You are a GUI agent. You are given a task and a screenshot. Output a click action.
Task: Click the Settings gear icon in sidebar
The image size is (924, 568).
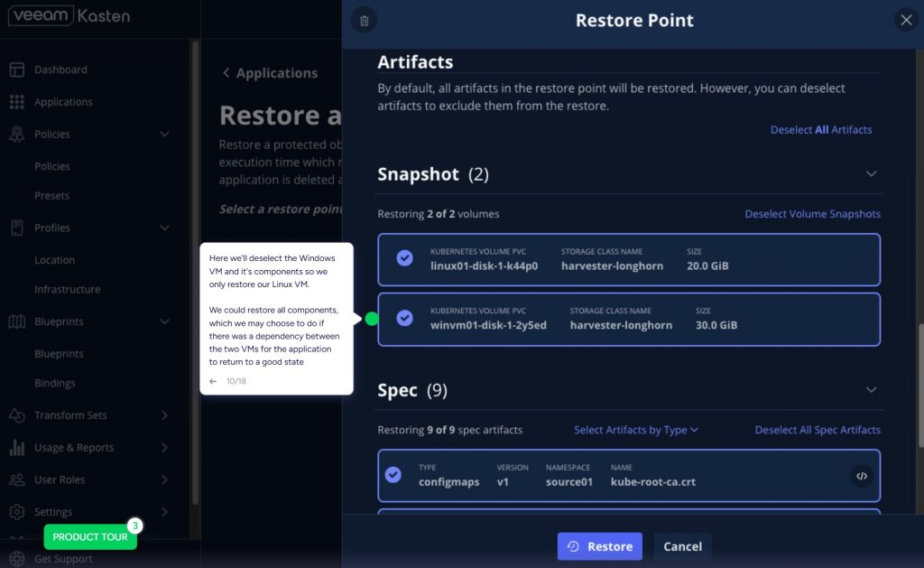pyautogui.click(x=16, y=512)
